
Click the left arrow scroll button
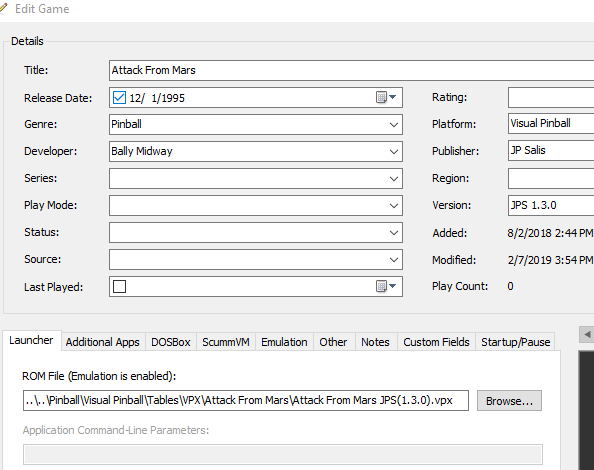tap(587, 334)
